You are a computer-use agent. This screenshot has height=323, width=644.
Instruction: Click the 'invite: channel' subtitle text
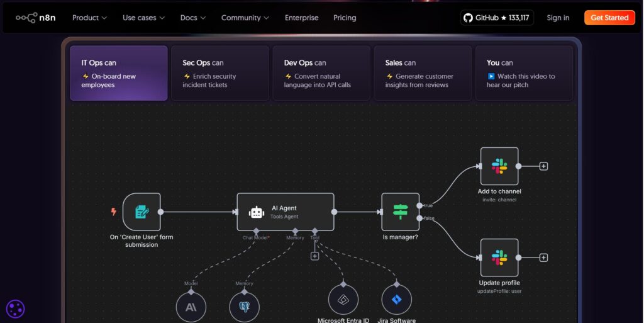point(499,200)
